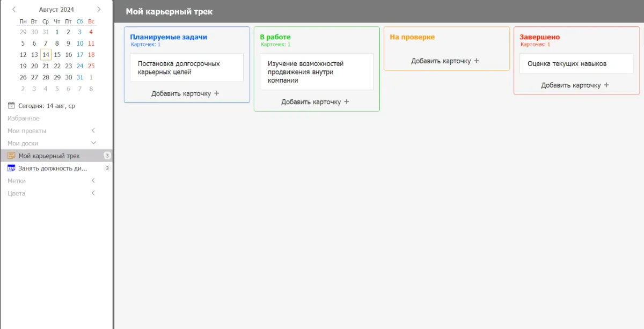Click the icon beside Занять должность ди...
Image resolution: width=644 pixels, height=329 pixels.
(x=11, y=168)
